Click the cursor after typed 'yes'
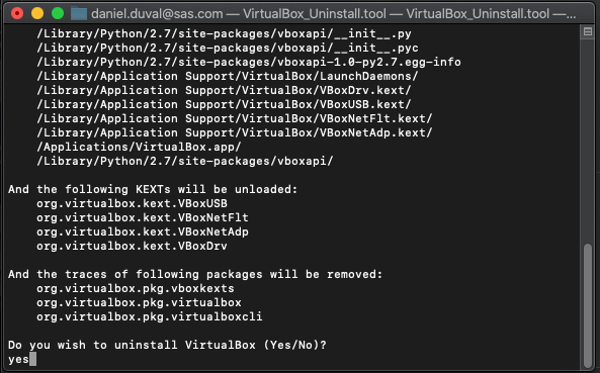This screenshot has height=373, width=600. pos(33,359)
